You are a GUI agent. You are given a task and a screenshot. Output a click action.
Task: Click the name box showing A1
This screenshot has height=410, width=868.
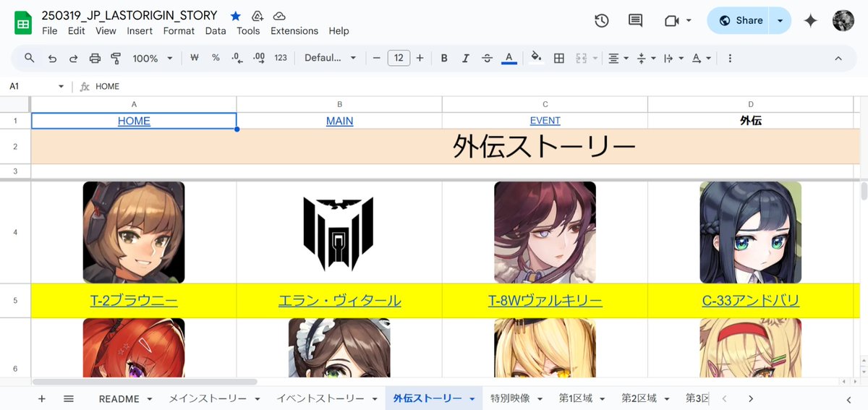[x=36, y=86]
